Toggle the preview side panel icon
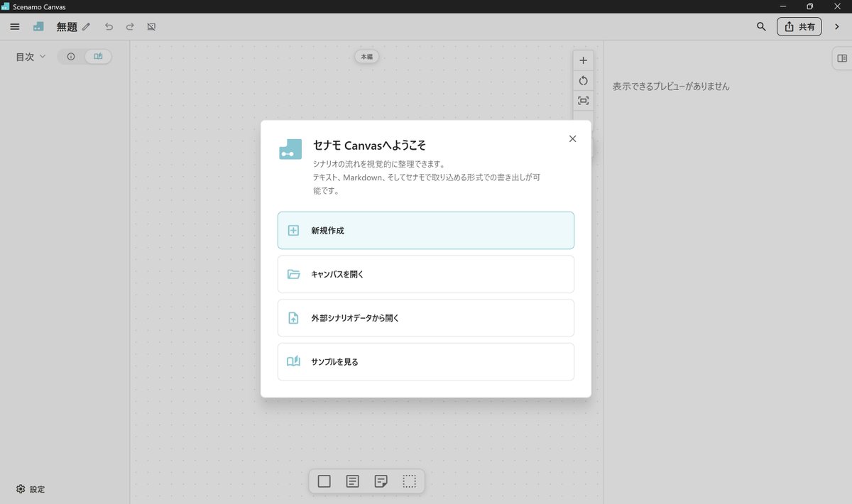The image size is (852, 504). pyautogui.click(x=842, y=58)
